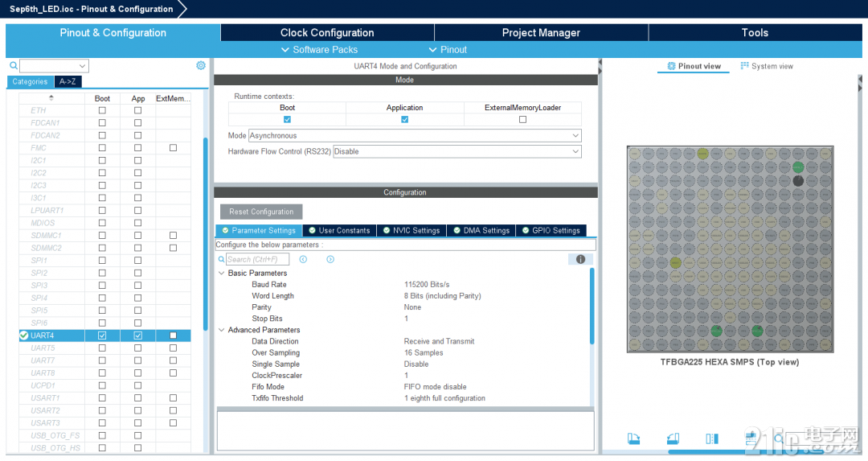Toggle UART4 App checkbox in the list
The width and height of the screenshot is (868, 461).
[138, 335]
